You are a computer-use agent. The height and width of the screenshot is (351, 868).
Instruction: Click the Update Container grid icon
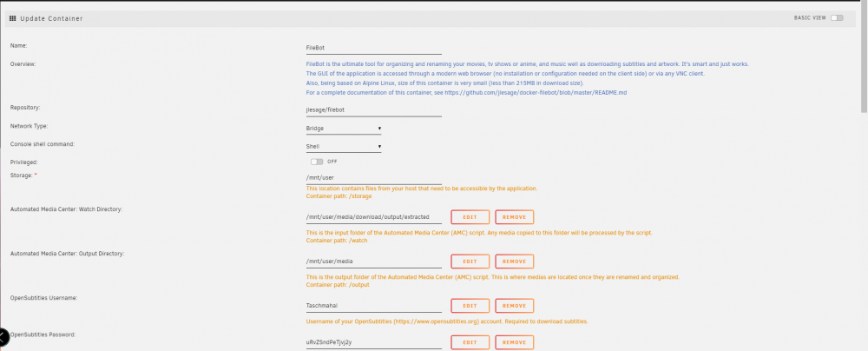click(13, 18)
